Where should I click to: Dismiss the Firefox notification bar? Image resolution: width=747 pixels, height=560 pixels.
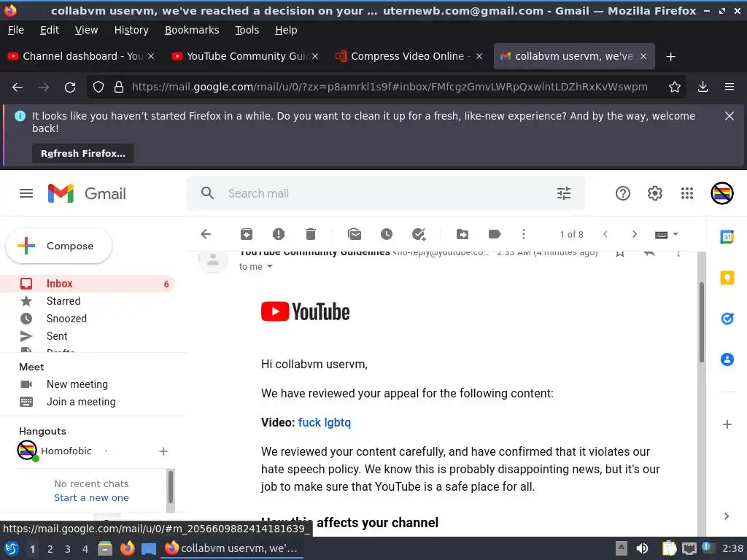pyautogui.click(x=729, y=116)
